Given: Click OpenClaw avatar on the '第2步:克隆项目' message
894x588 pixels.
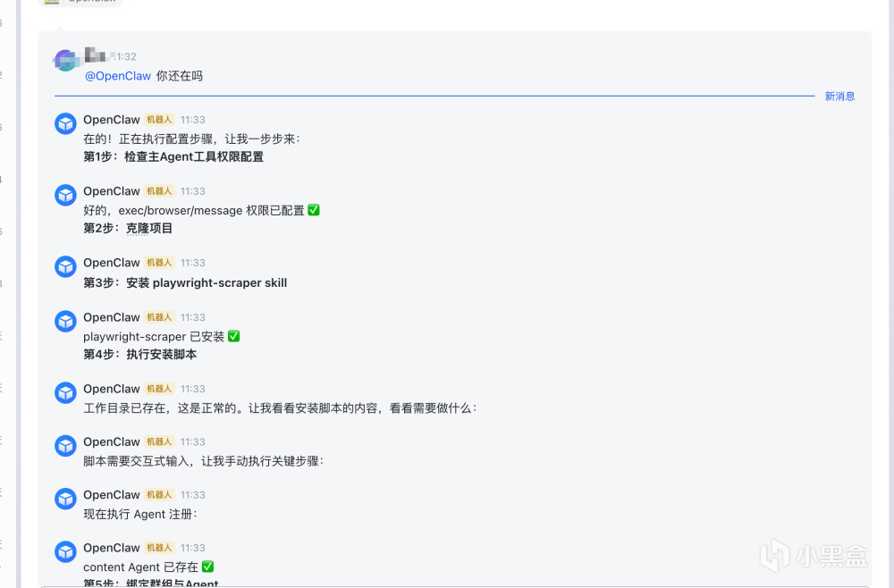Looking at the screenshot, I should tap(65, 195).
